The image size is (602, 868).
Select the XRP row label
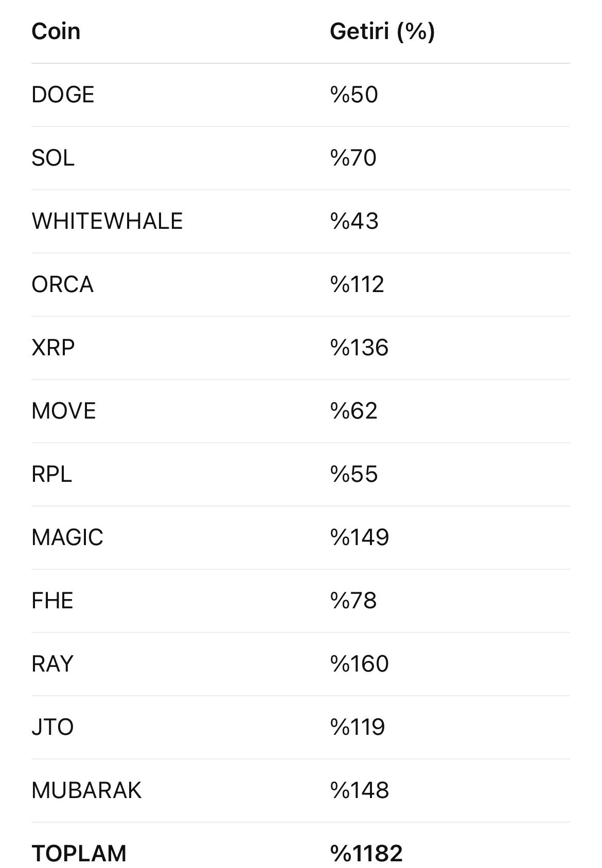point(53,348)
